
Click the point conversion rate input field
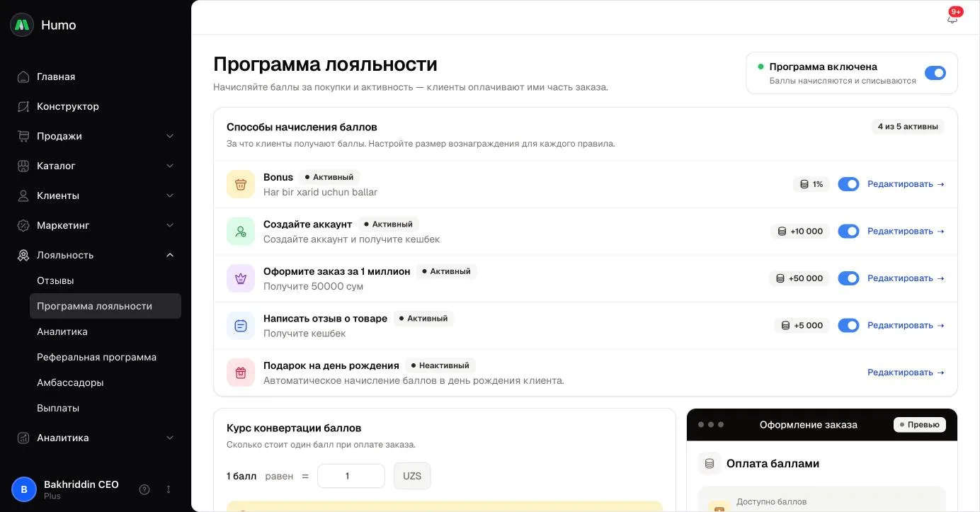[x=351, y=476]
